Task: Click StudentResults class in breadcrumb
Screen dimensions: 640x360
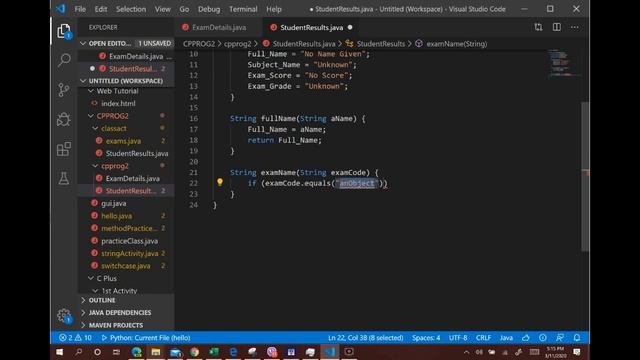Action: click(380, 44)
